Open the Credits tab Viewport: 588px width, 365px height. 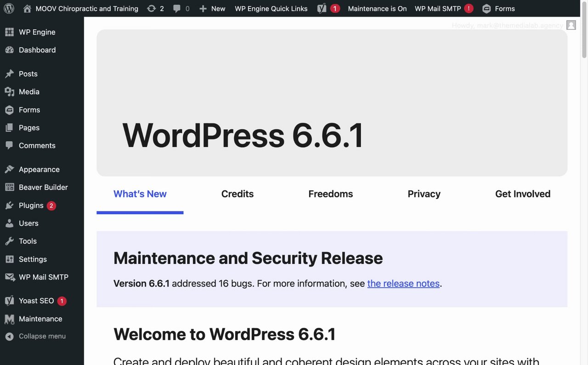[237, 194]
